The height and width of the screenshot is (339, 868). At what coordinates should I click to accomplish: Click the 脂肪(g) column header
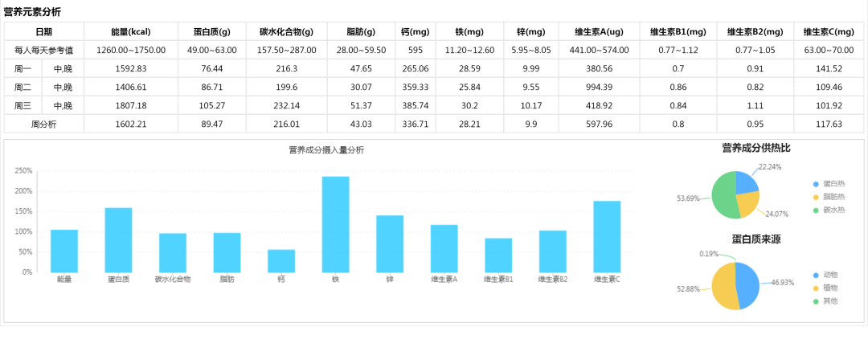click(x=362, y=31)
